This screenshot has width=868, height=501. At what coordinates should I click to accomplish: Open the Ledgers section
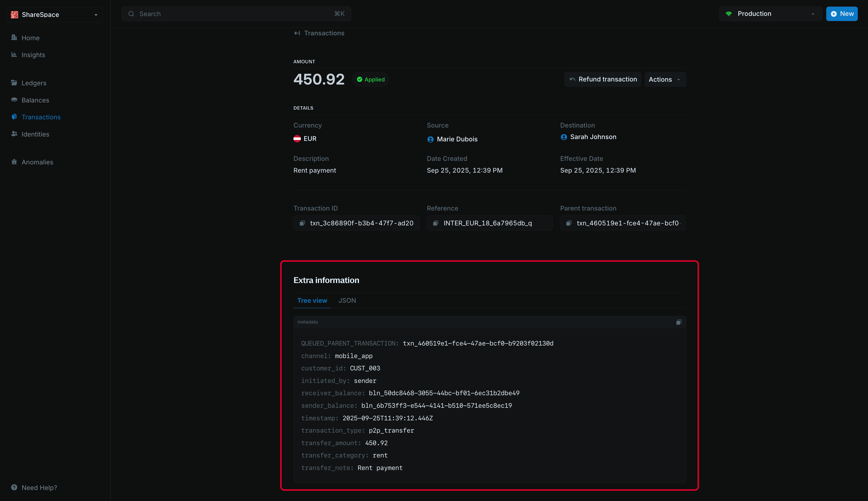point(34,83)
